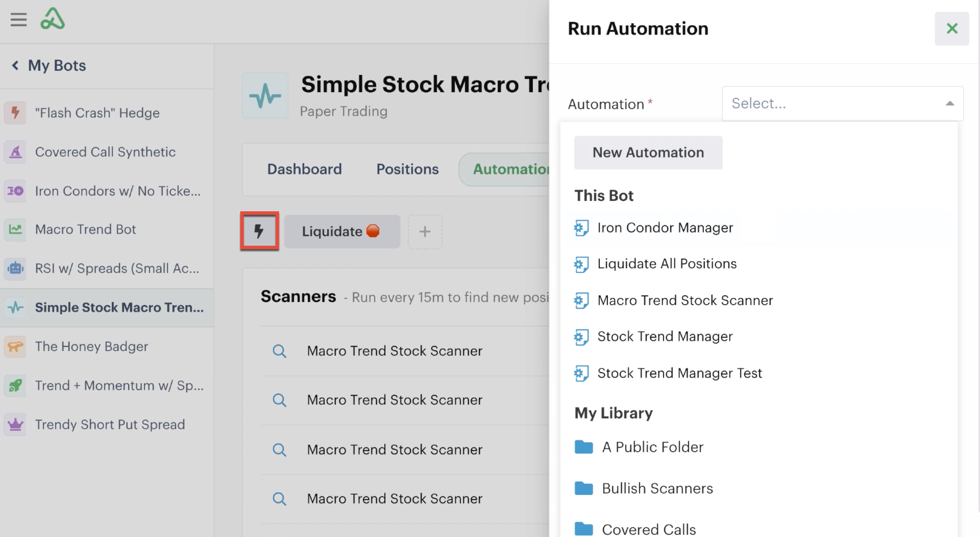
Task: Close the Run Automation panel
Action: tap(952, 29)
